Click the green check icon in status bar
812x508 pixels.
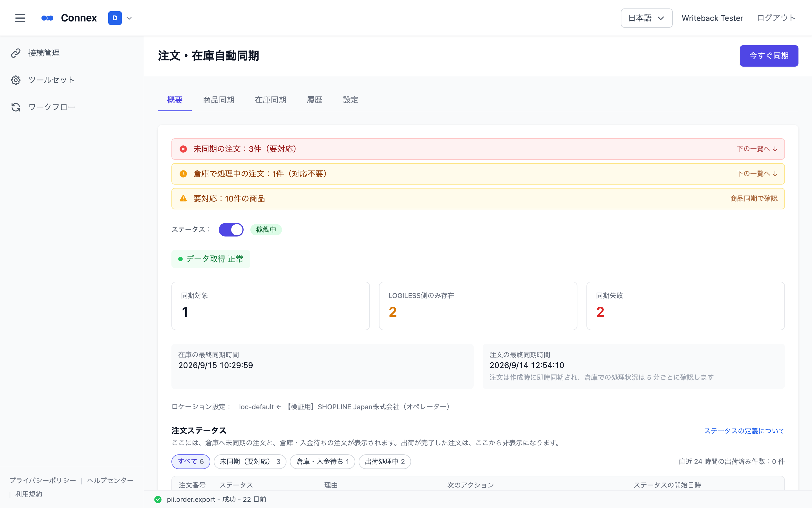coord(158,500)
